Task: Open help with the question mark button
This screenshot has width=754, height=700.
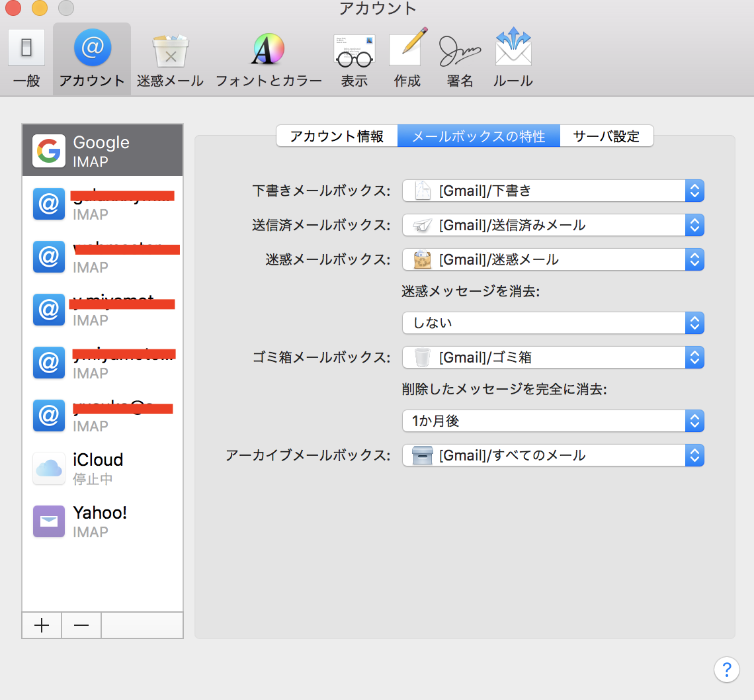Action: (726, 668)
